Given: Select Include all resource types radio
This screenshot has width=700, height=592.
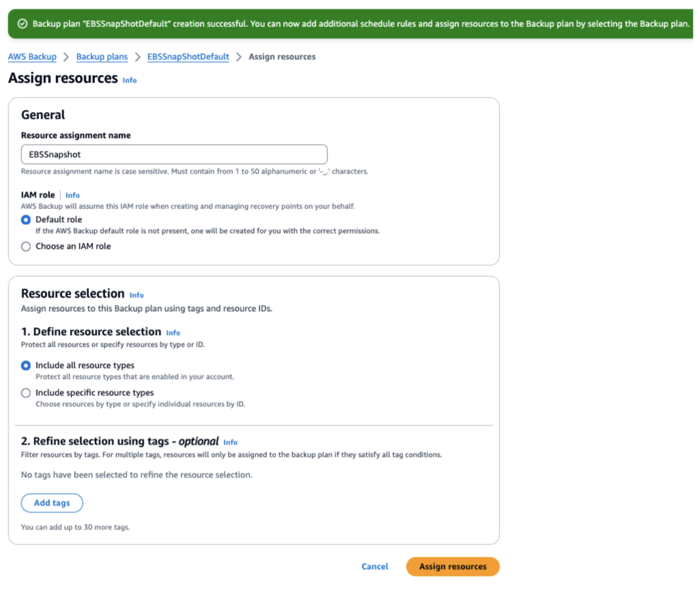Looking at the screenshot, I should 26,365.
